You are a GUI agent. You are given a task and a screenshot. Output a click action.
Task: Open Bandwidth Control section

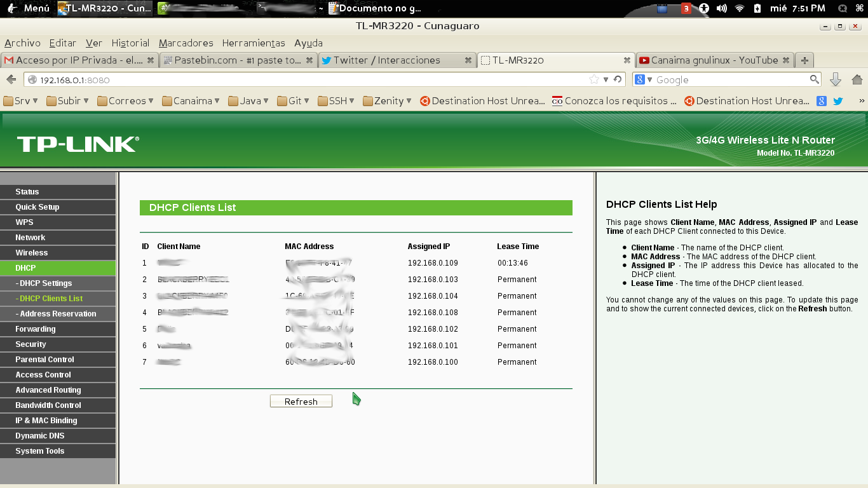click(58, 405)
